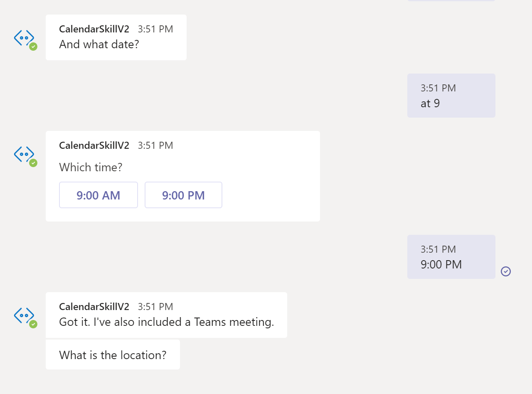Click the bot avatar beside the 'Got it' message
Screen dimensions: 532x394
click(25, 316)
